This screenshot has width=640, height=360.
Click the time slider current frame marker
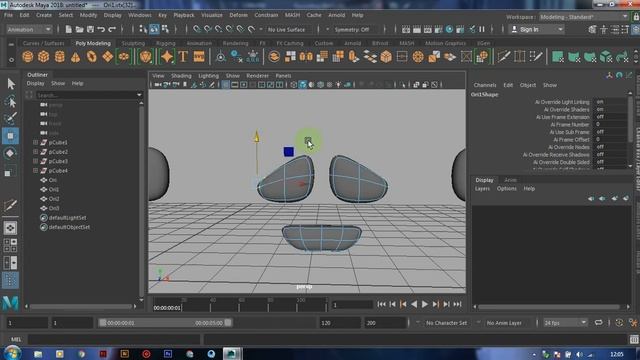coord(167,308)
